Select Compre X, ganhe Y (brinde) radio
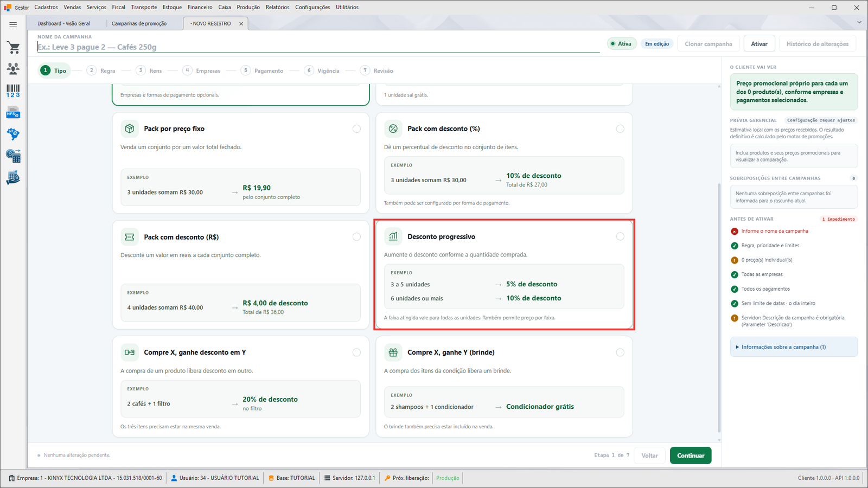Screen dimensions: 868x488 coord(620,352)
